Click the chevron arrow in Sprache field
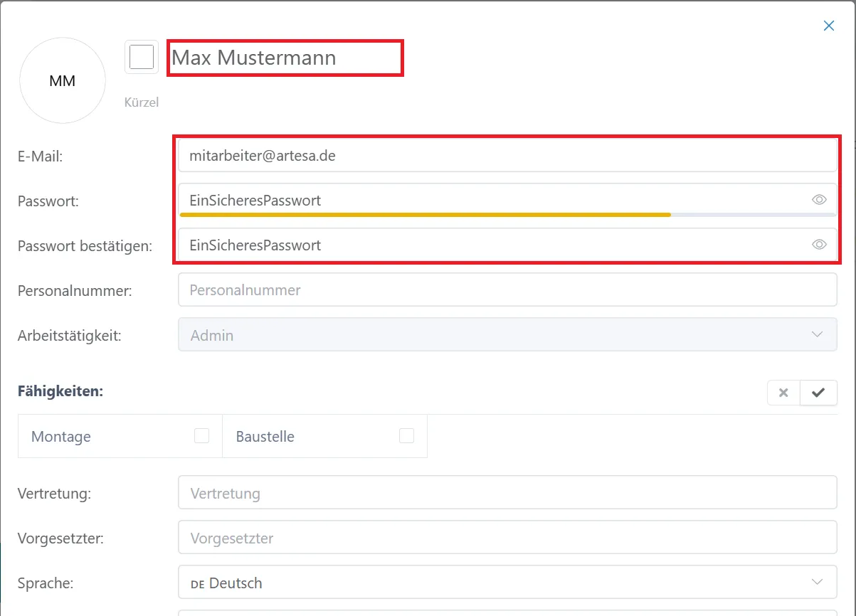856x616 pixels. [817, 583]
